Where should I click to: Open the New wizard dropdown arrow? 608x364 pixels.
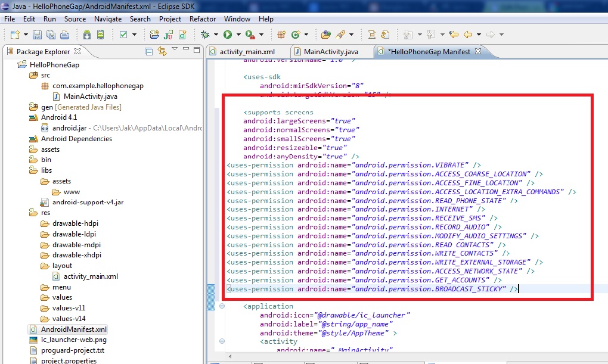tap(26, 35)
